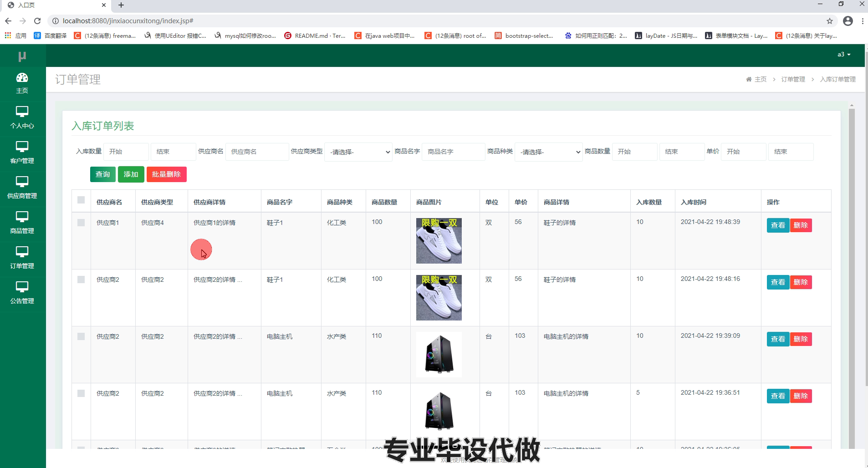Click shoe image in 供应商1 row
The width and height of the screenshot is (868, 468).
(439, 241)
